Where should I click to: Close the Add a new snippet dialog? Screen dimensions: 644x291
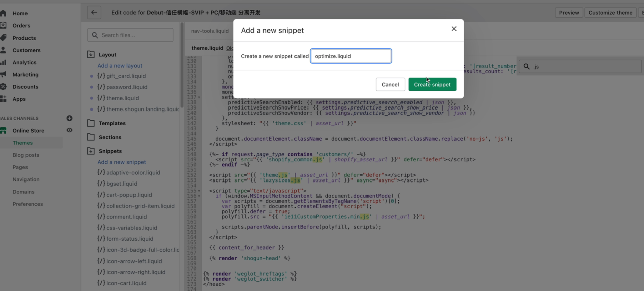[454, 29]
